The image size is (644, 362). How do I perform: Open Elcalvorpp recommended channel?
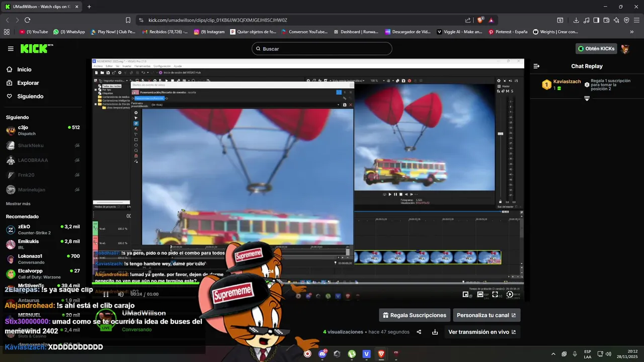pos(43,274)
